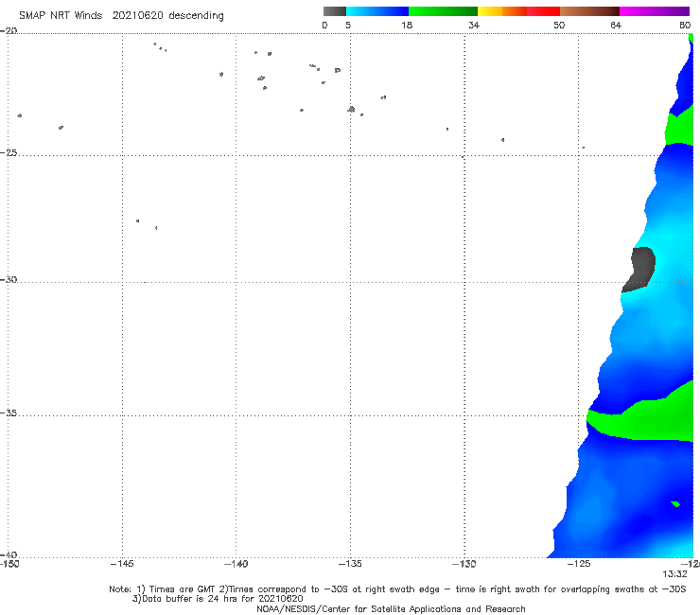The width and height of the screenshot is (700, 615).
Task: Click the '-145' longitude axis label
Action: [x=122, y=564]
